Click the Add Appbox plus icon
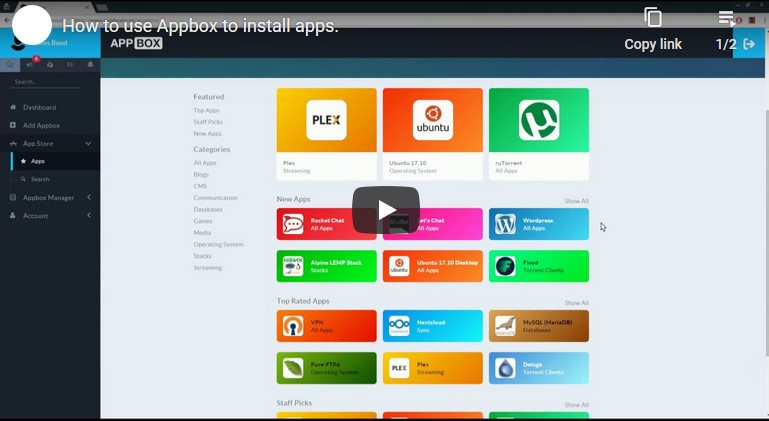This screenshot has width=769, height=421. pos(13,126)
